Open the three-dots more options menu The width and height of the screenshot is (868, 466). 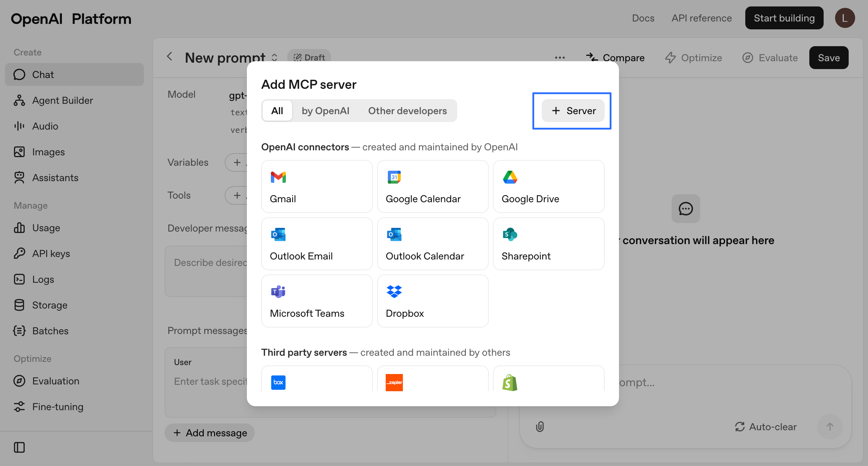pyautogui.click(x=560, y=58)
